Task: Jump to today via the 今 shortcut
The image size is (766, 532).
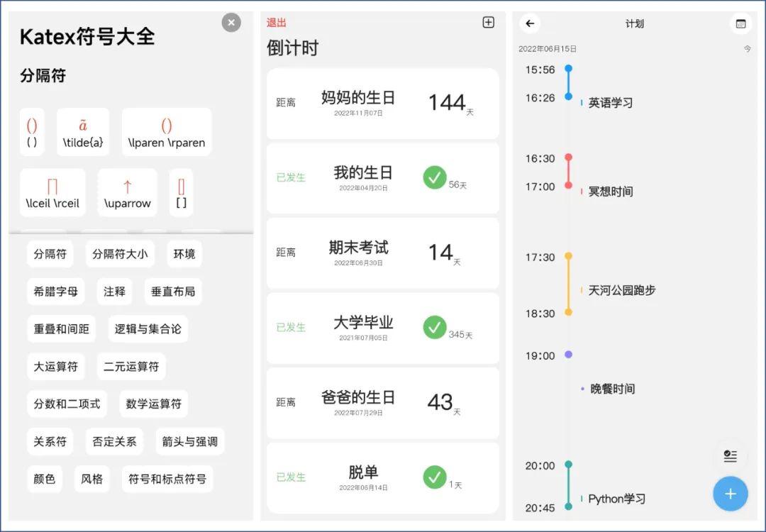Action: point(748,48)
